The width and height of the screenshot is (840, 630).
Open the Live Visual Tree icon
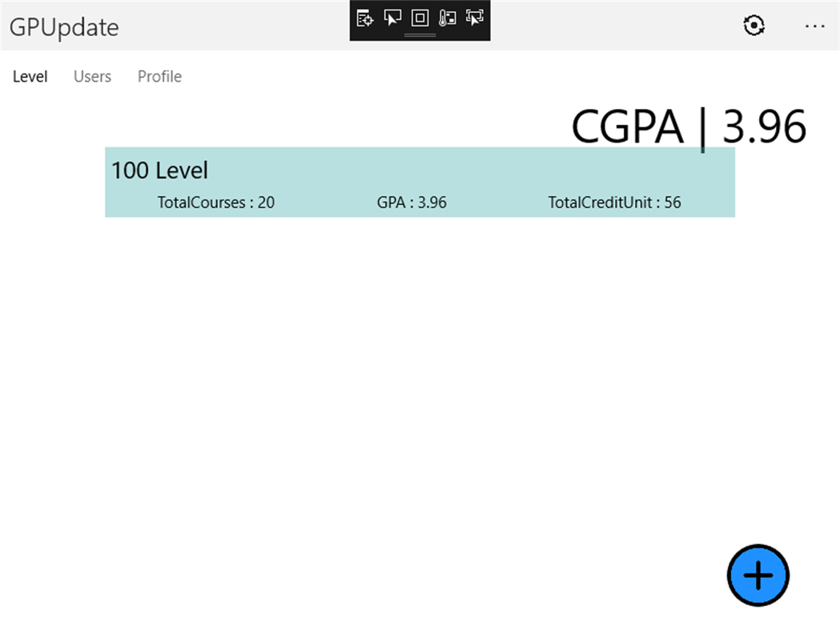pos(364,18)
